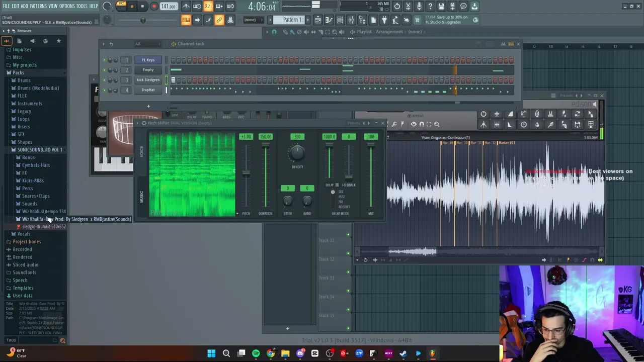Pause playback in the transport panel

[x=132, y=7]
